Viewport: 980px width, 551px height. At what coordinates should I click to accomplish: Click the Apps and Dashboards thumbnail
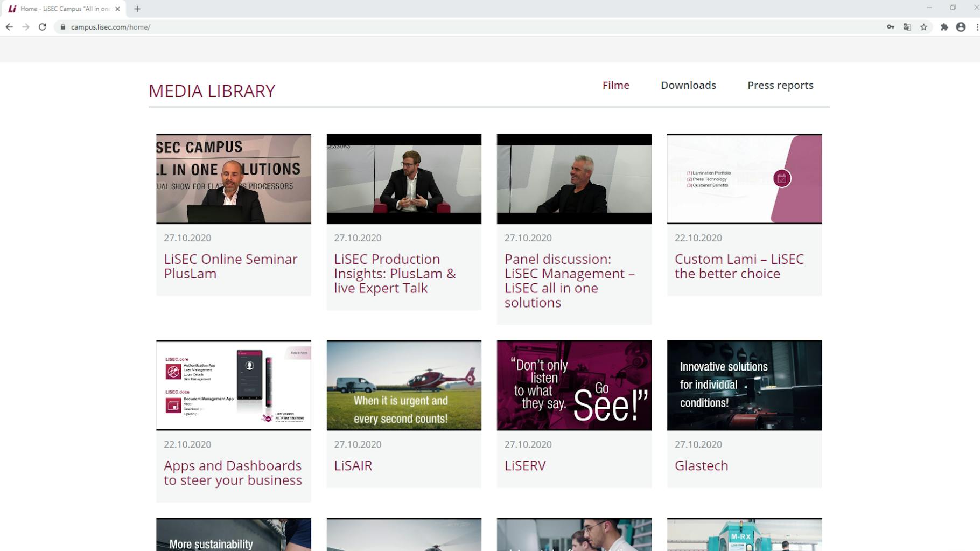[234, 385]
